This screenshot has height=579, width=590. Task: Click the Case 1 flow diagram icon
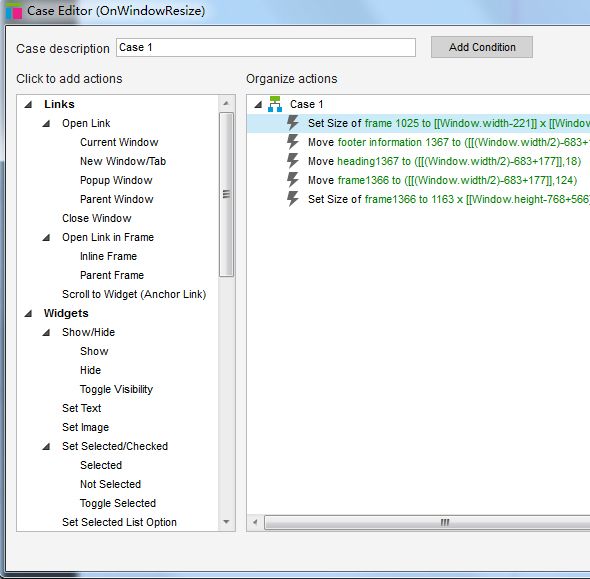coord(275,104)
